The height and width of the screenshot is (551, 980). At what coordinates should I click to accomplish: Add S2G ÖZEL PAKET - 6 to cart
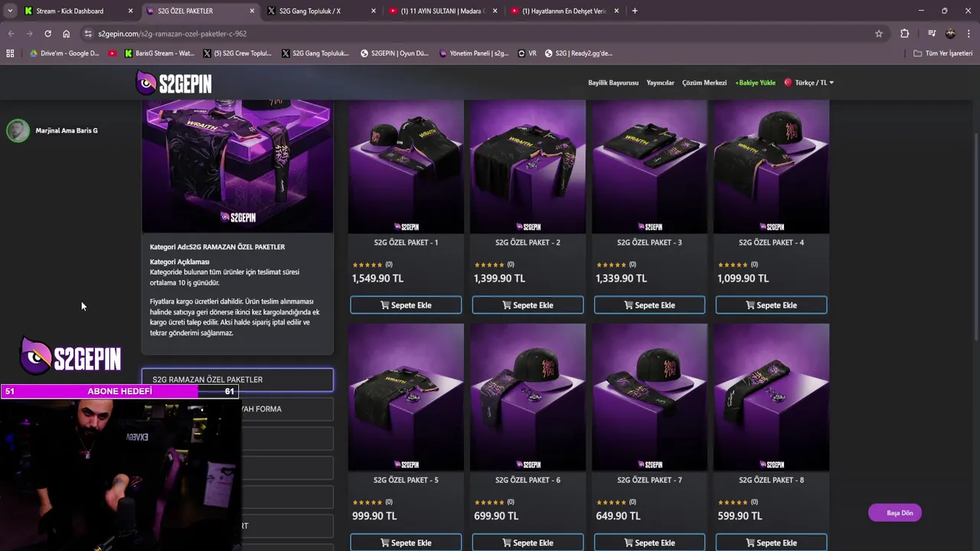(528, 543)
